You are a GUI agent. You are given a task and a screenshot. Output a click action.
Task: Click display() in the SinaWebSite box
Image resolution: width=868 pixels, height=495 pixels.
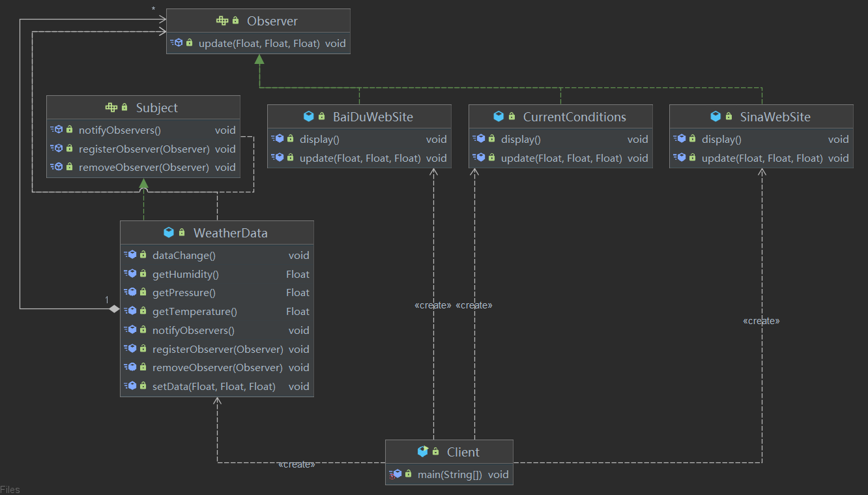[722, 139]
